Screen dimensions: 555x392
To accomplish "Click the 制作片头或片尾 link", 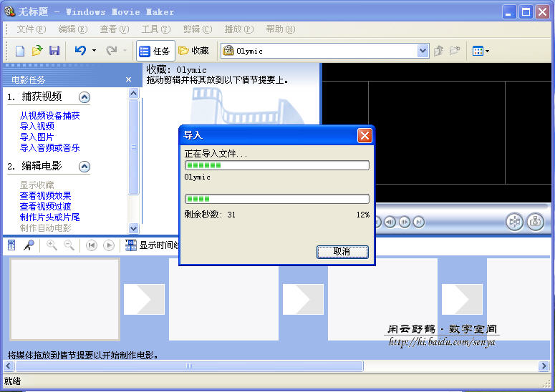I will point(49,217).
